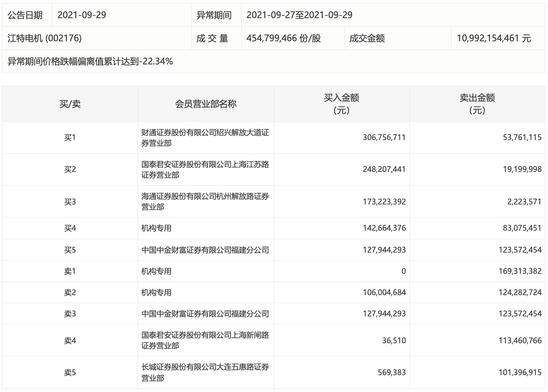Open 财通证券 绍兴解放大道 branch name
Screen dimensions: 548x392
click(205, 138)
